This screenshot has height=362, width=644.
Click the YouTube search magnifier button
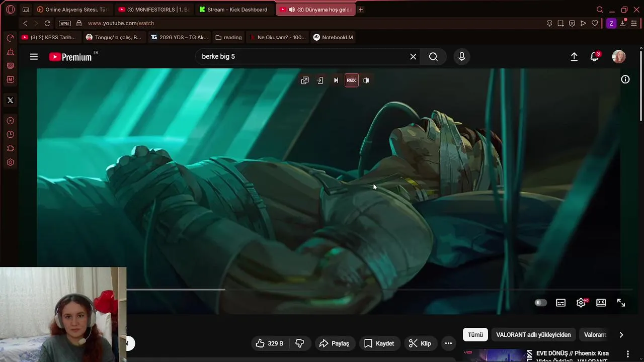[433, 57]
